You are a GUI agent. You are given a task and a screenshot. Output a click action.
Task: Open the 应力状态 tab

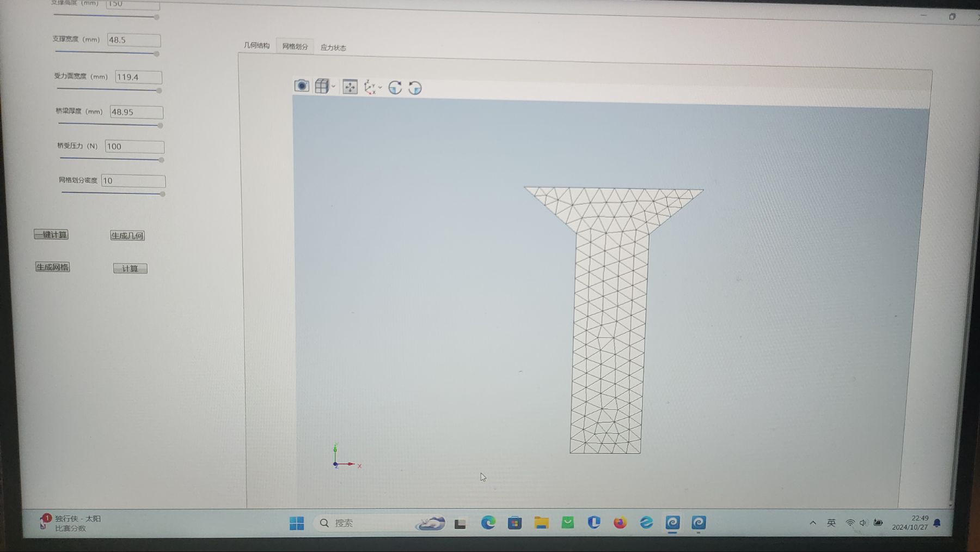(x=333, y=48)
